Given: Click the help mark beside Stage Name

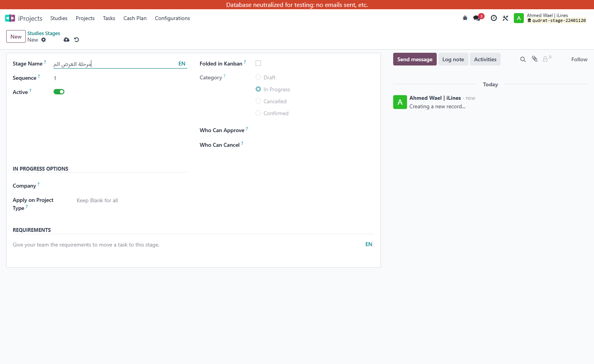Looking at the screenshot, I should 45,62.
